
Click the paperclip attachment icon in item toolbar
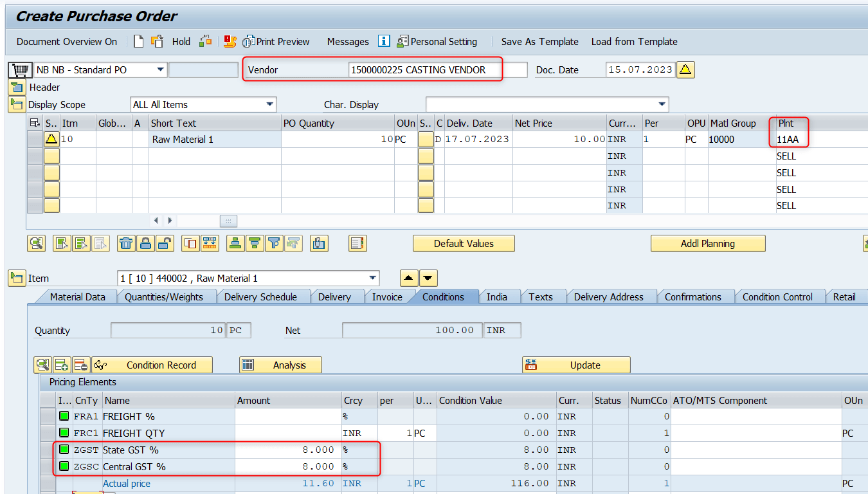click(320, 243)
